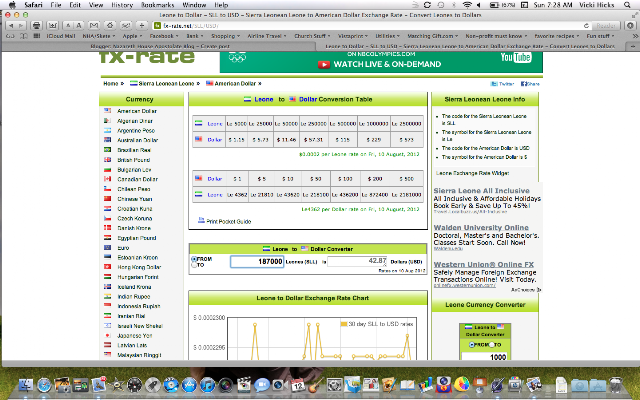Expand the Favorite recipes bookmarks folder
The image size is (640, 400).
point(557,36)
